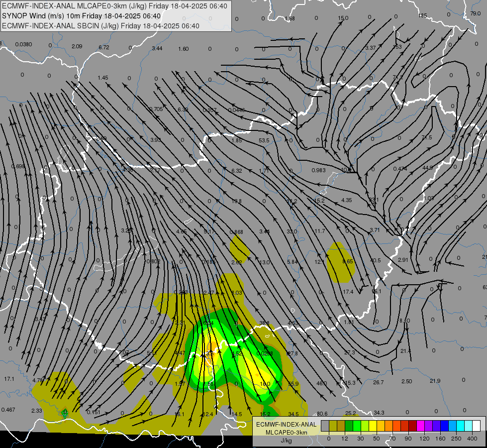Click the MLCAPE0-3km legend title
Screen dimensions: 487x448
tap(287, 433)
